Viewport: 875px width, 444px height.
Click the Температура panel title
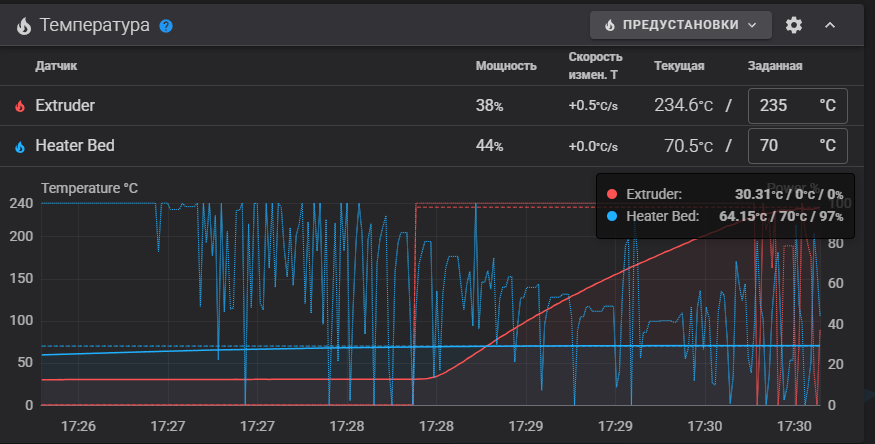pos(94,25)
